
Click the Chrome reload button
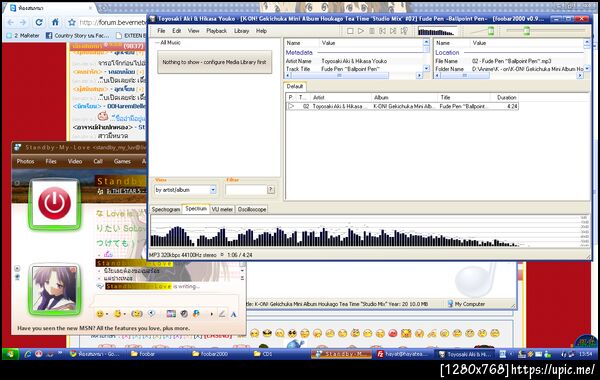coord(39,22)
